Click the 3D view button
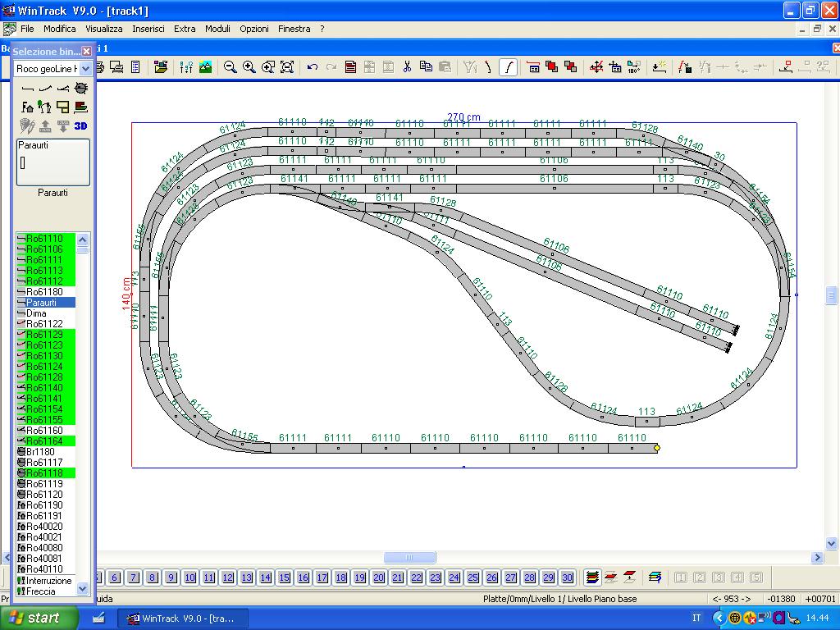This screenshot has width=840, height=630. click(x=80, y=126)
